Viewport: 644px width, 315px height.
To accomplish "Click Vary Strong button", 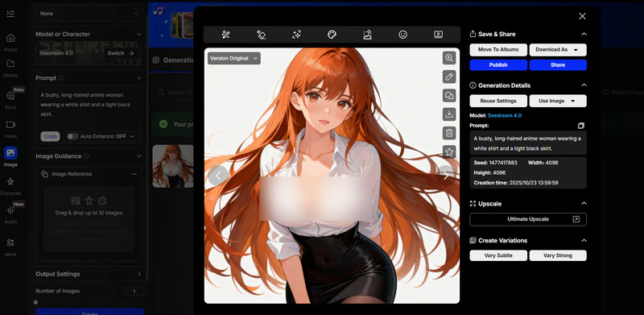I will pos(558,255).
